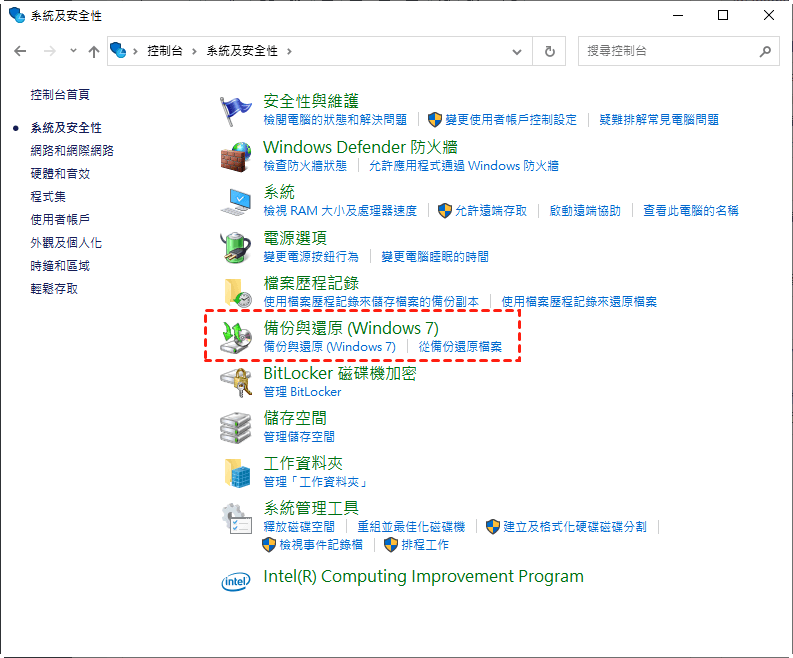This screenshot has width=793, height=658.
Task: Click shield icon beside 排程工作
Action: [390, 545]
